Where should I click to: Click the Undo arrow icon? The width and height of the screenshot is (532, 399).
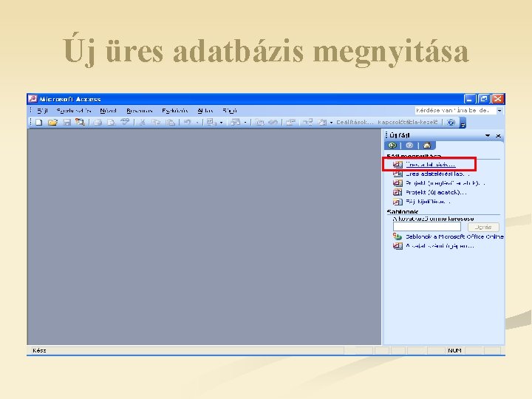[187, 123]
